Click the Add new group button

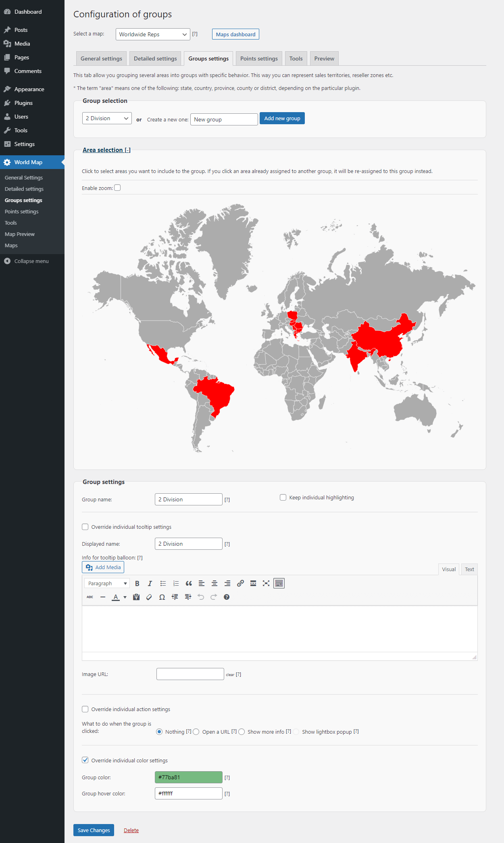click(x=282, y=119)
